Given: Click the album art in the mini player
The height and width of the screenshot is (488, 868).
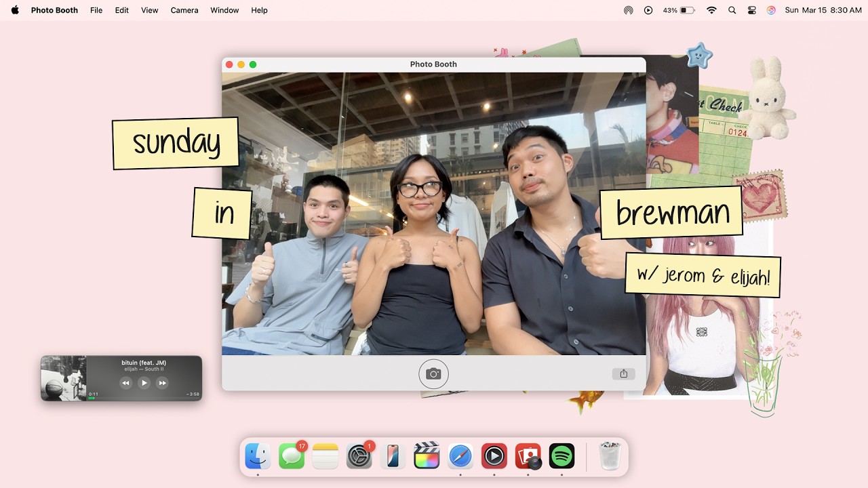Looking at the screenshot, I should 63,378.
